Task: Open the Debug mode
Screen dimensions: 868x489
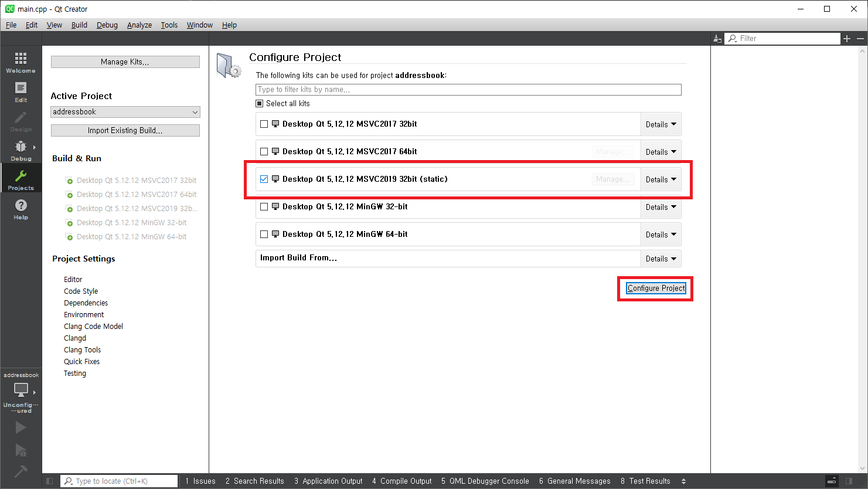Action: [21, 150]
